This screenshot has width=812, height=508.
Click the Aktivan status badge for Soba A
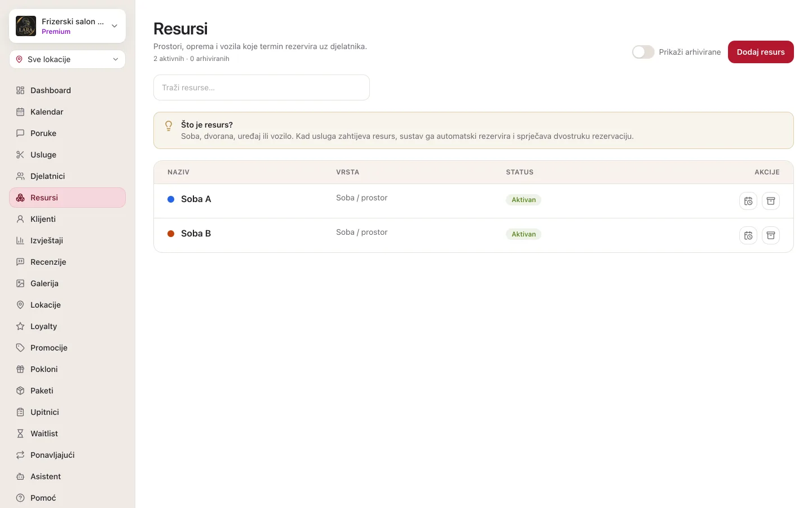pos(523,200)
